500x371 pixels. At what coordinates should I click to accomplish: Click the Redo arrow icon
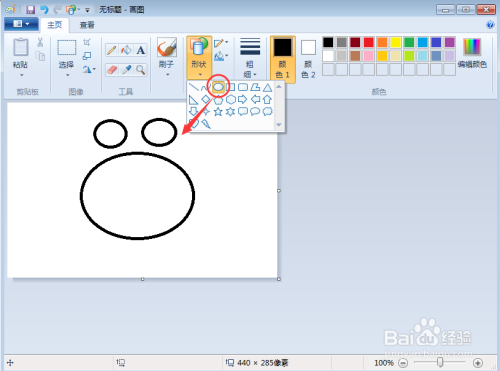click(x=57, y=10)
